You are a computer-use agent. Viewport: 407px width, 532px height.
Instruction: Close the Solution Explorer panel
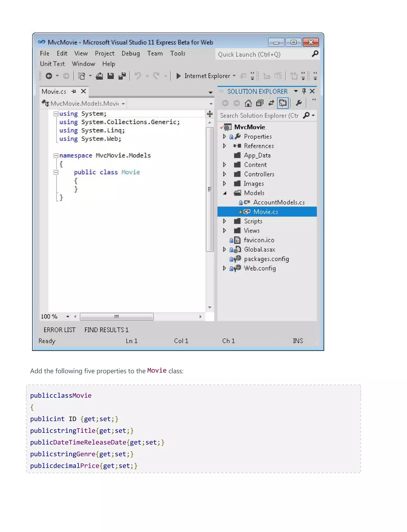click(312, 91)
